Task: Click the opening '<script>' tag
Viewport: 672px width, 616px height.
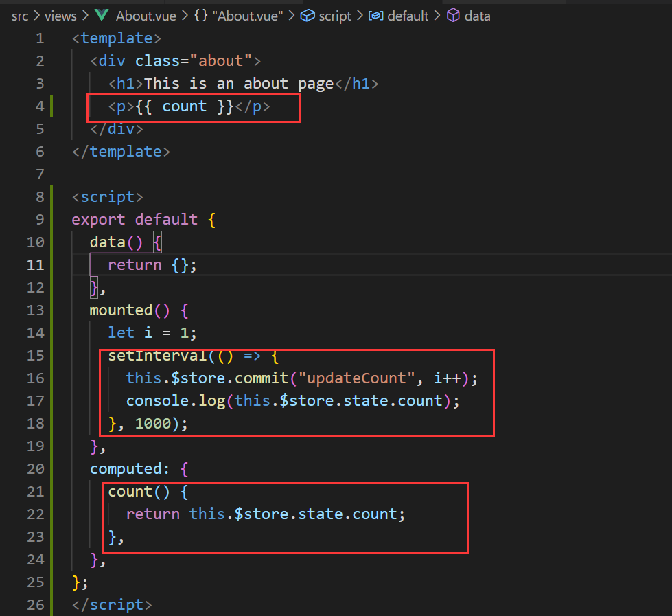Action: point(107,197)
